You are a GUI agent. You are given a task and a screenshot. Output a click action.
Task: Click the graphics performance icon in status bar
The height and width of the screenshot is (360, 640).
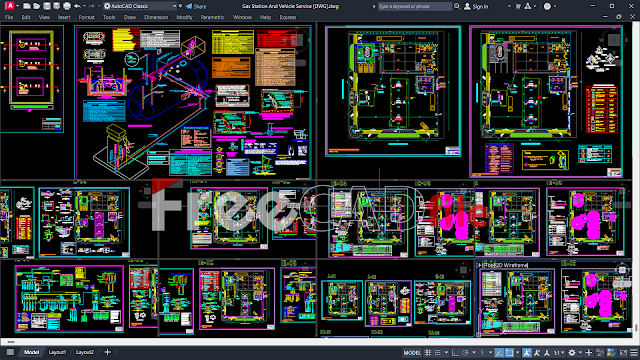coord(611,352)
